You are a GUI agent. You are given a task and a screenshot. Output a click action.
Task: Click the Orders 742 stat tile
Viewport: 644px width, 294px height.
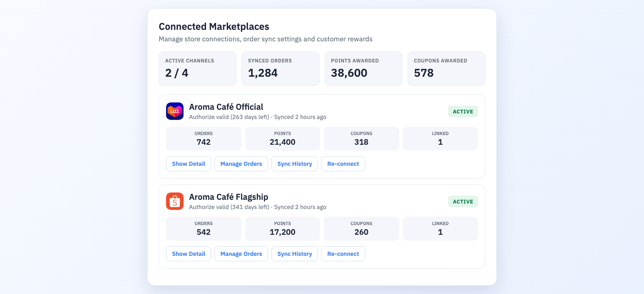click(x=204, y=139)
